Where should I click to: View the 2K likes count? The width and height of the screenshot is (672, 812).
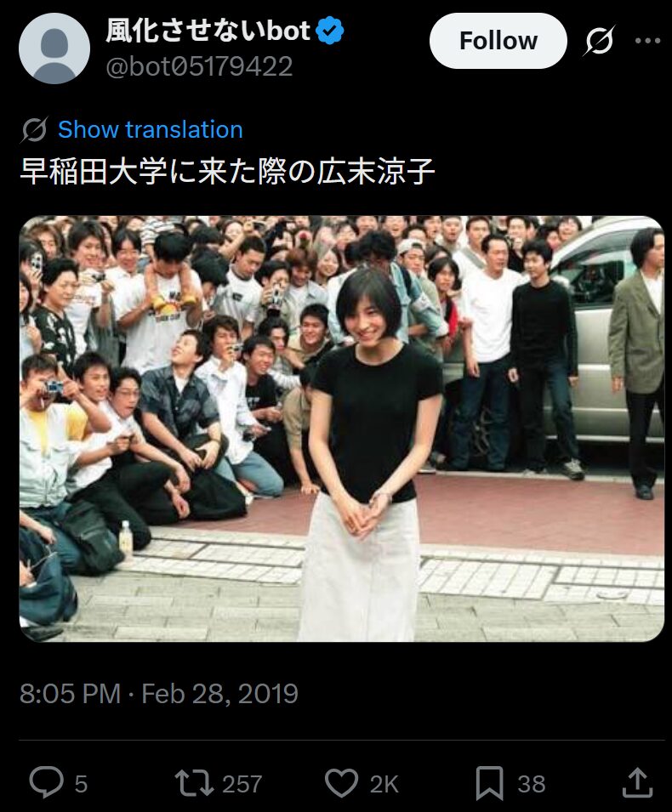pos(384,784)
